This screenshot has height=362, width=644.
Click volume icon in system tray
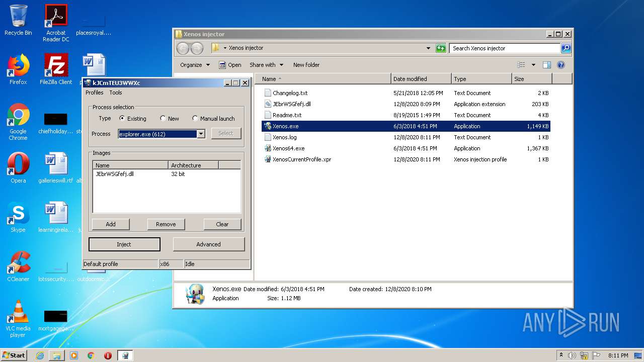click(x=572, y=355)
